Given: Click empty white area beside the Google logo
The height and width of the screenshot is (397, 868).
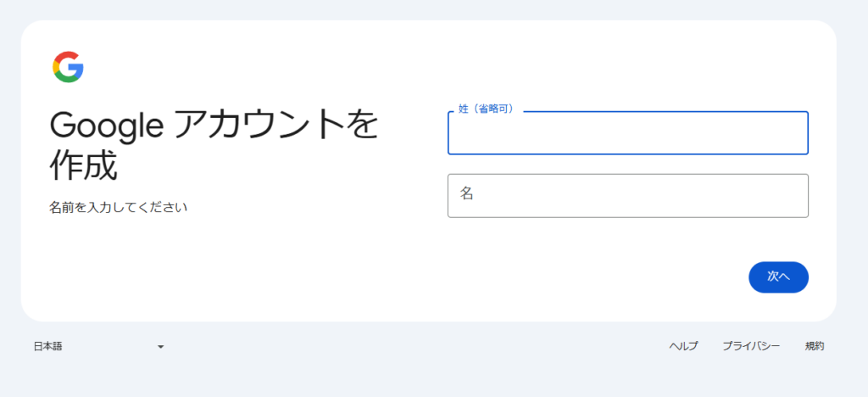Looking at the screenshot, I should pyautogui.click(x=249, y=67).
